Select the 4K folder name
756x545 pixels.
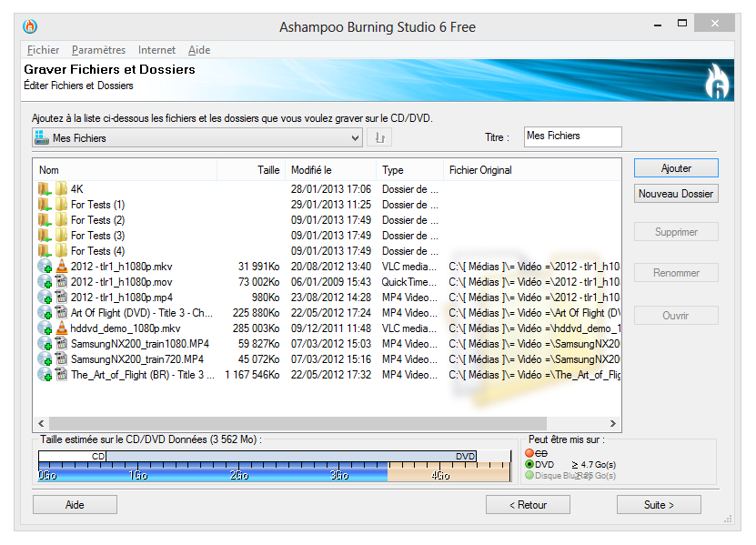(x=76, y=189)
